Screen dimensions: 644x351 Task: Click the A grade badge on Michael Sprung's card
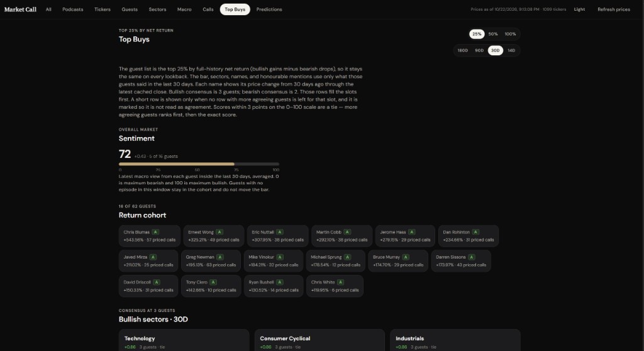tap(347, 257)
